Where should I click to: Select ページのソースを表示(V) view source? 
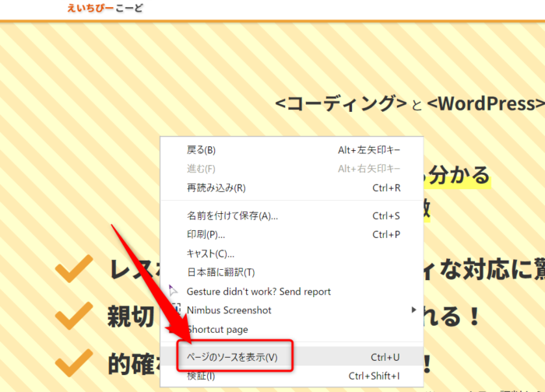(232, 357)
